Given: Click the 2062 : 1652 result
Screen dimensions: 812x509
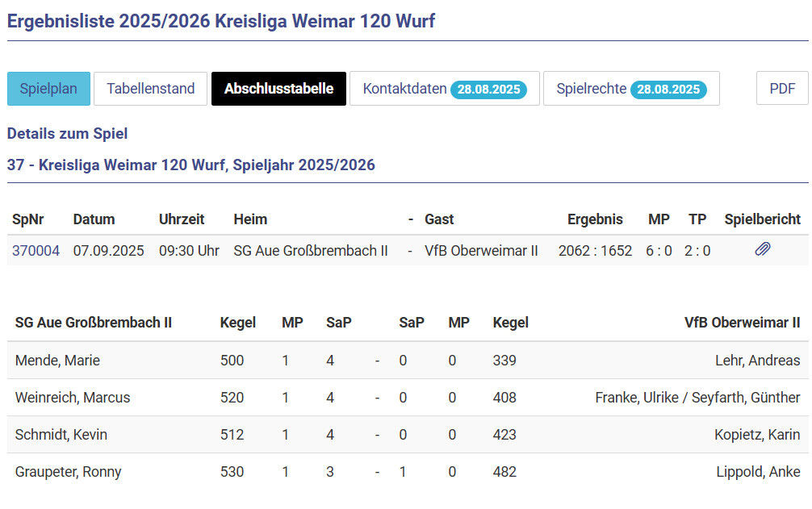Looking at the screenshot, I should (x=595, y=251).
